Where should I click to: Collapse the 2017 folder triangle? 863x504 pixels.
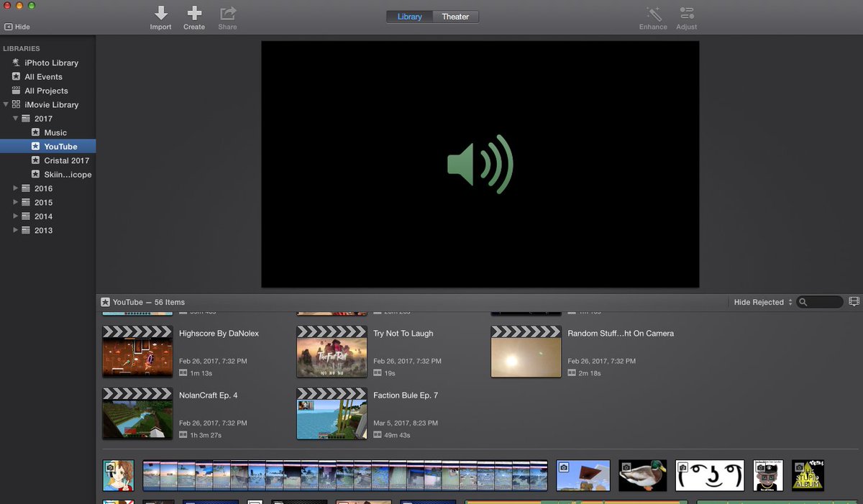pyautogui.click(x=16, y=119)
